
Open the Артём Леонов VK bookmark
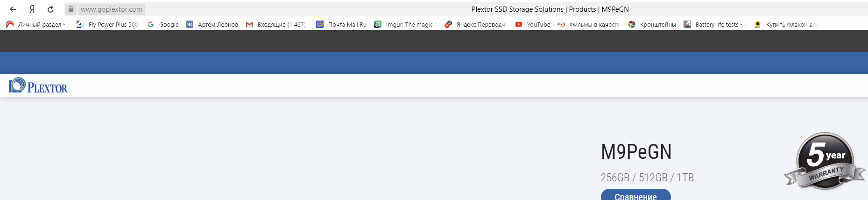pyautogui.click(x=212, y=24)
